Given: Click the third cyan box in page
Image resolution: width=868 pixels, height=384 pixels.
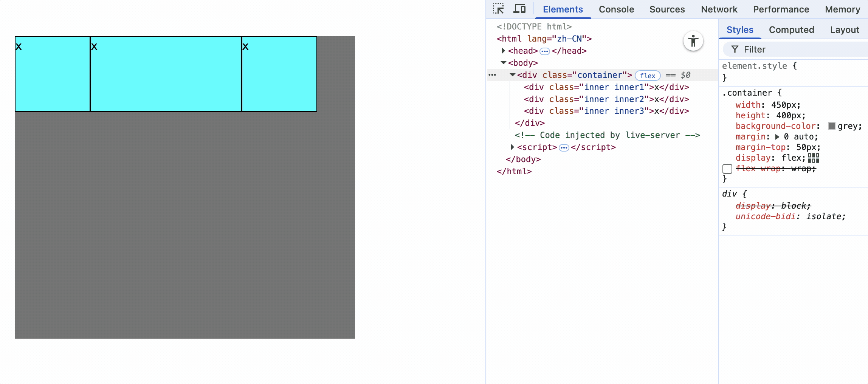Looking at the screenshot, I should 279,74.
